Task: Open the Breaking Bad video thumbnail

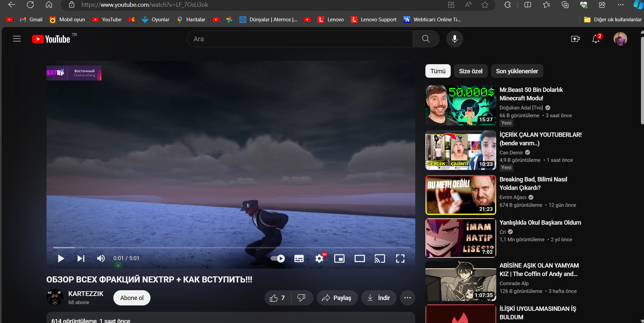Action: 460,195
